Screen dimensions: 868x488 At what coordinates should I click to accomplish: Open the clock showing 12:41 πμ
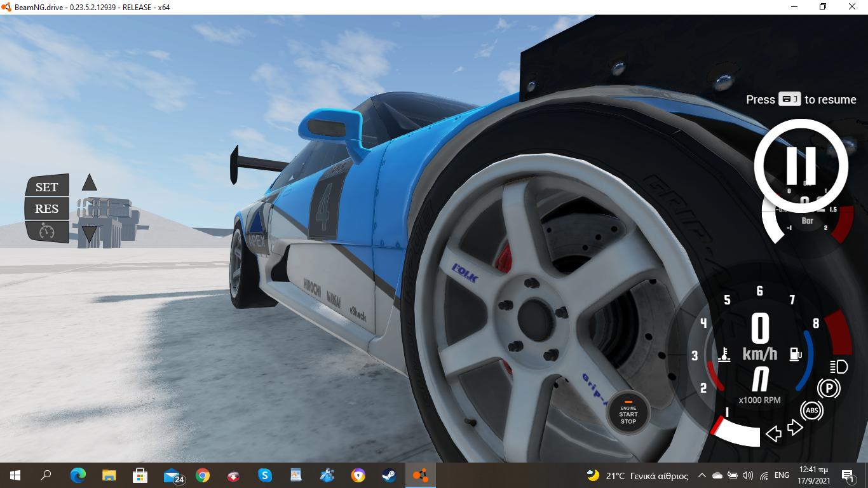coord(814,475)
